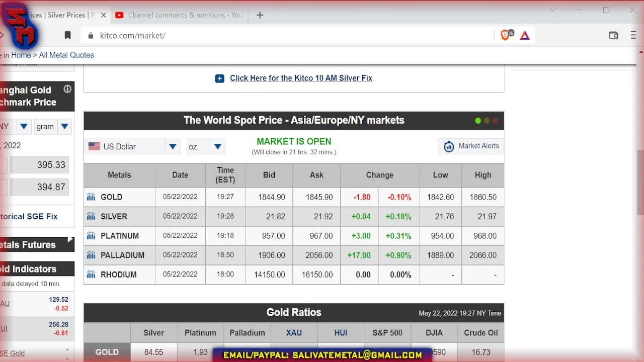
Task: Open the SILVER chart icon
Action: (91, 216)
